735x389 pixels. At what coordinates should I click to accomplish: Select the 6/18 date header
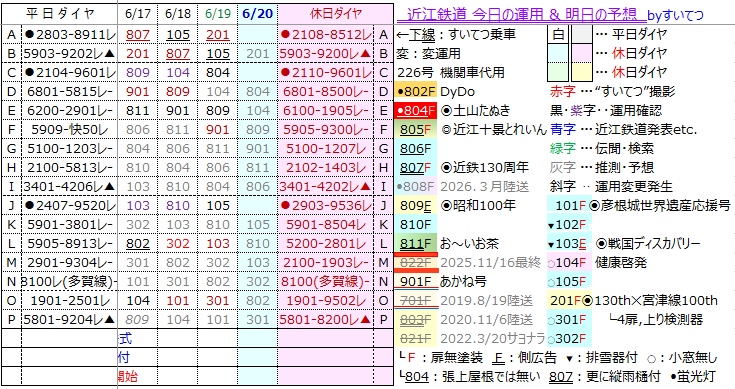coord(178,14)
